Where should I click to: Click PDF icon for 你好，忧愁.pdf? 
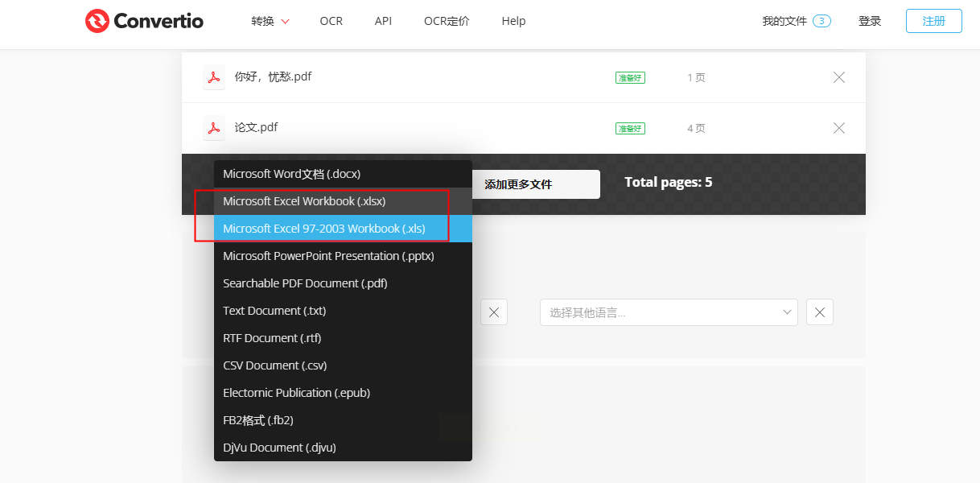pyautogui.click(x=214, y=77)
